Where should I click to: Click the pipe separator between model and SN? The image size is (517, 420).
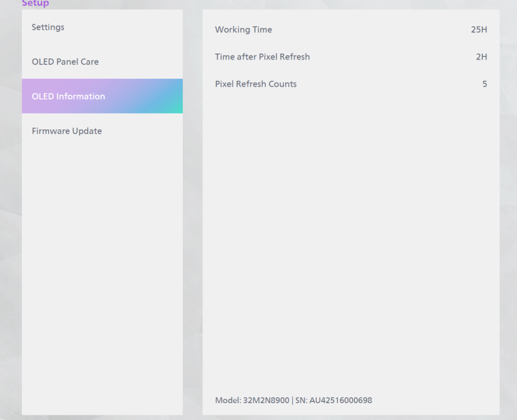(292, 401)
